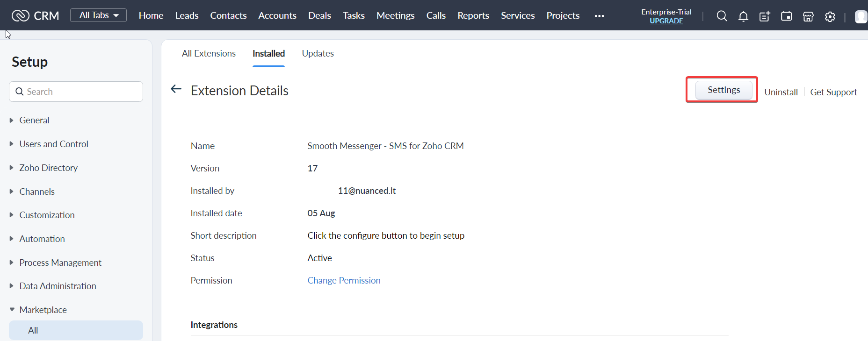Switch to All Extensions tab
Viewport: 868px width, 341px height.
tap(209, 53)
